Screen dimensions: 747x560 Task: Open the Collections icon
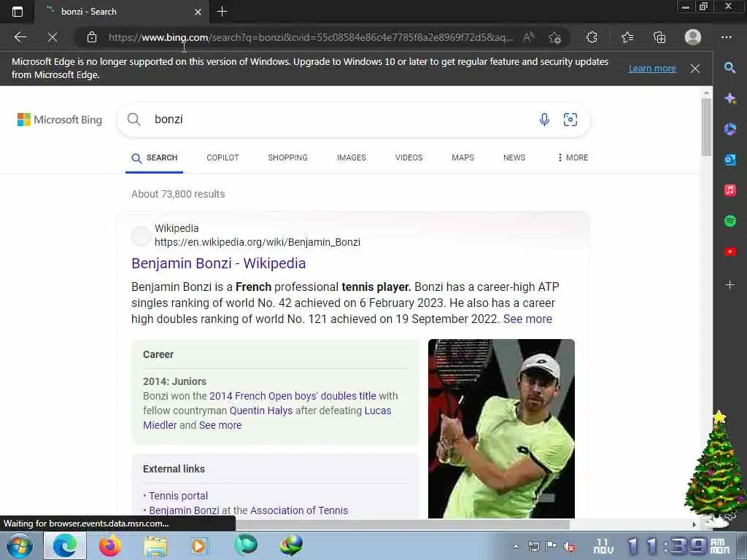tap(659, 37)
